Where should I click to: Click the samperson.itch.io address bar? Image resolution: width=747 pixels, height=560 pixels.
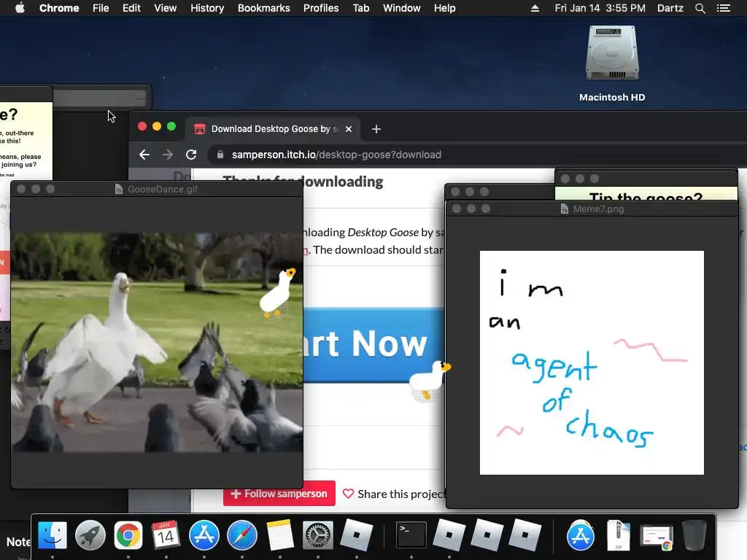336,155
